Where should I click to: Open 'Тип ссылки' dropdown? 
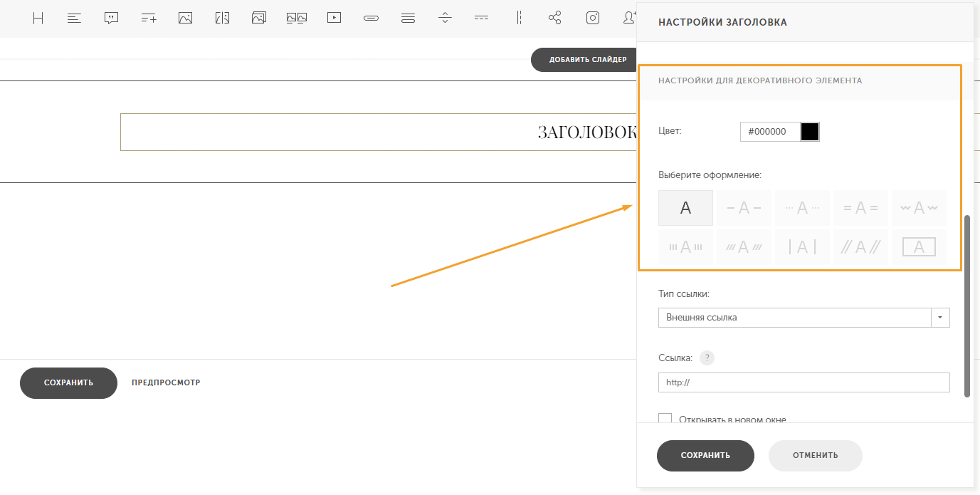[x=804, y=317]
